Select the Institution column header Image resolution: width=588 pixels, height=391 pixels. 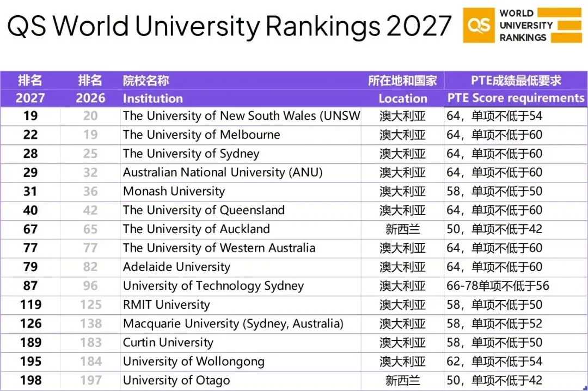(153, 99)
